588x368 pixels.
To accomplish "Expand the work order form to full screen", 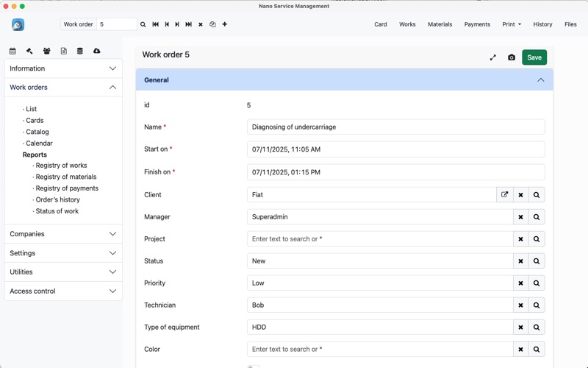I will 493,57.
